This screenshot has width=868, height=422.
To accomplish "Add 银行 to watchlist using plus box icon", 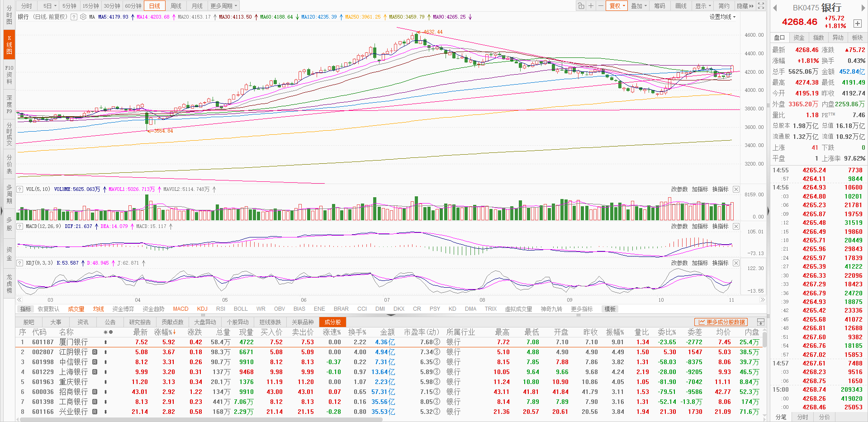I will point(857,24).
